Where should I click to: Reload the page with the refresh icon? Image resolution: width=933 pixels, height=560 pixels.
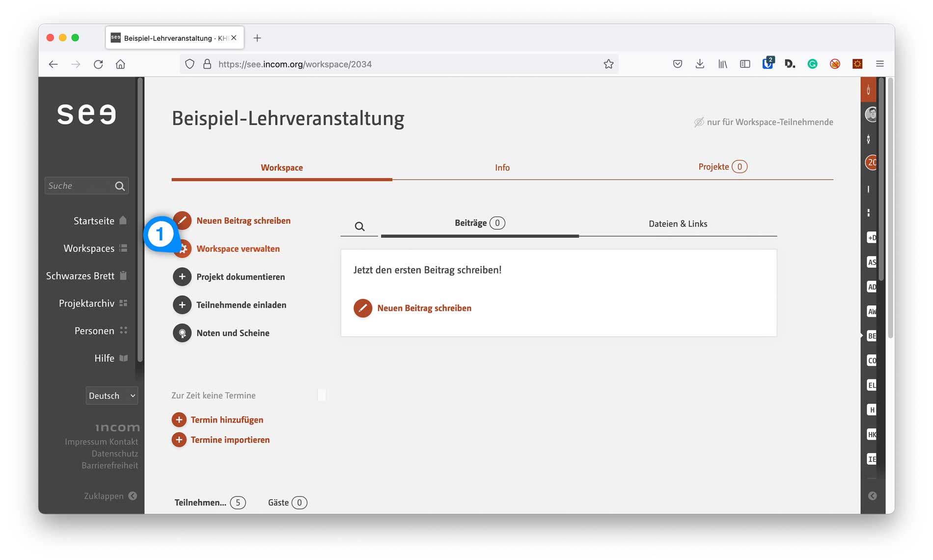click(x=98, y=64)
